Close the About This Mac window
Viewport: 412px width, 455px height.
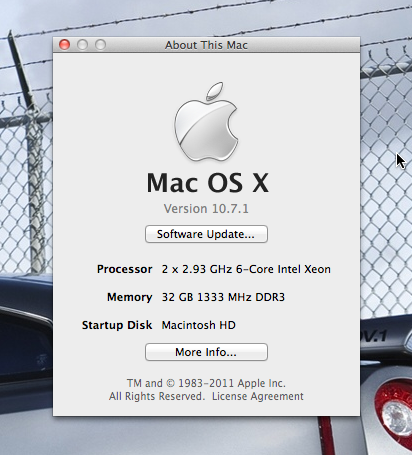(x=64, y=45)
